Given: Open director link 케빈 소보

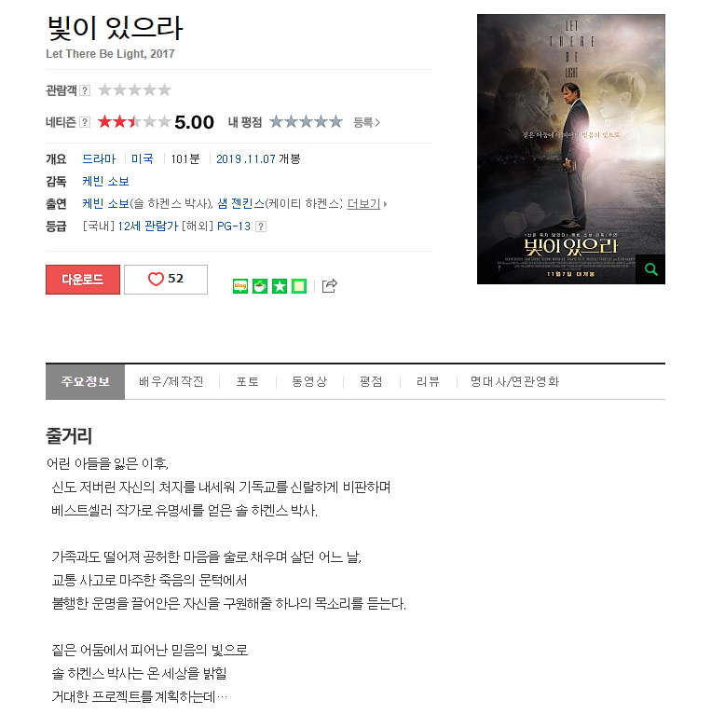Looking at the screenshot, I should (105, 181).
